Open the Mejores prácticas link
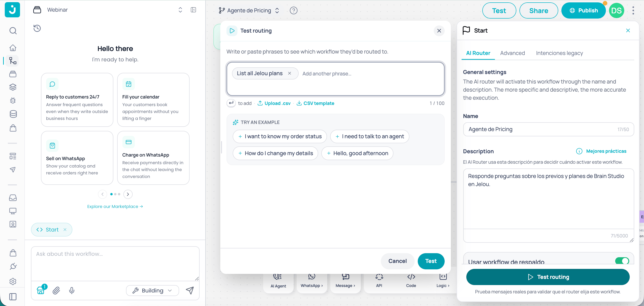644x306 pixels. [606, 151]
